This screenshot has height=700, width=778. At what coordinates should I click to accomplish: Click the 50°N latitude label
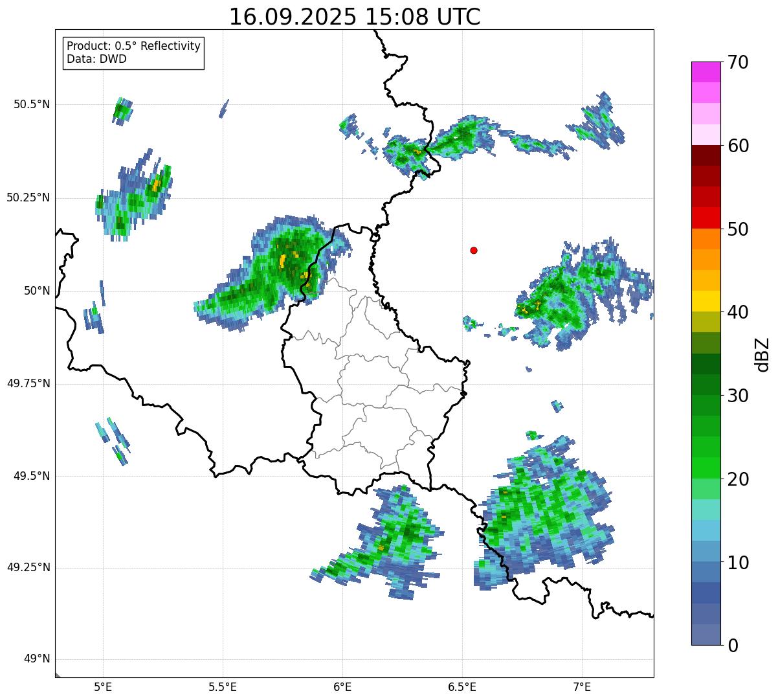tap(37, 291)
